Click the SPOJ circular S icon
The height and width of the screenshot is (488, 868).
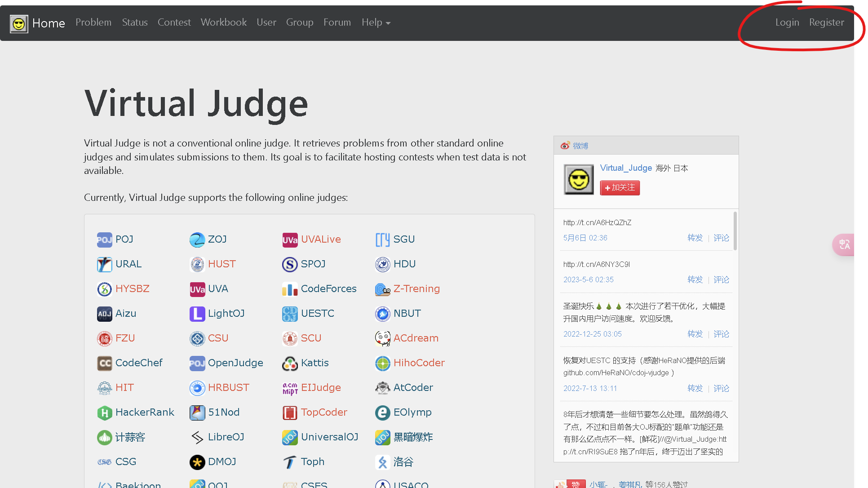point(290,264)
